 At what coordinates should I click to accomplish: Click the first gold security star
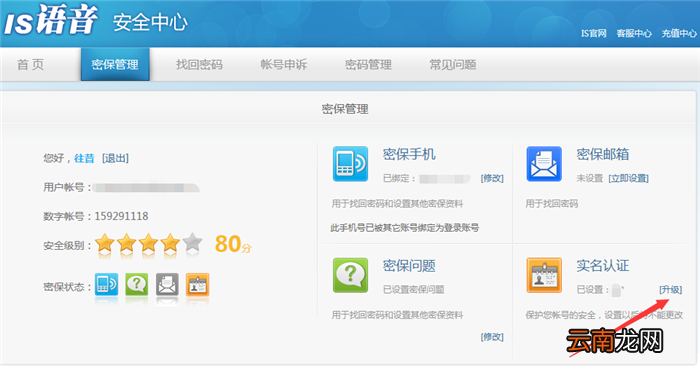click(x=105, y=243)
